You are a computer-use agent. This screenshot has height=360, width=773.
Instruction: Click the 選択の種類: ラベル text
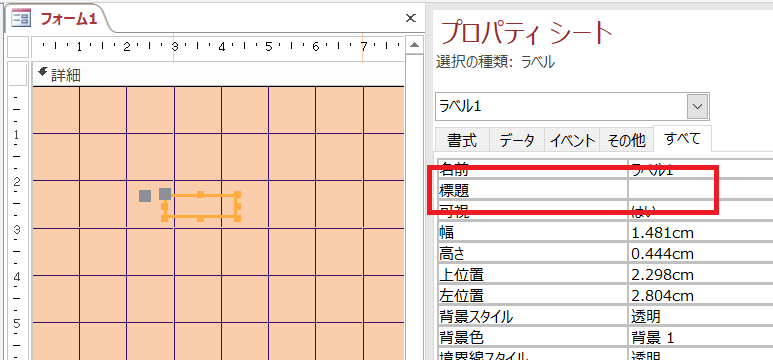click(x=495, y=62)
